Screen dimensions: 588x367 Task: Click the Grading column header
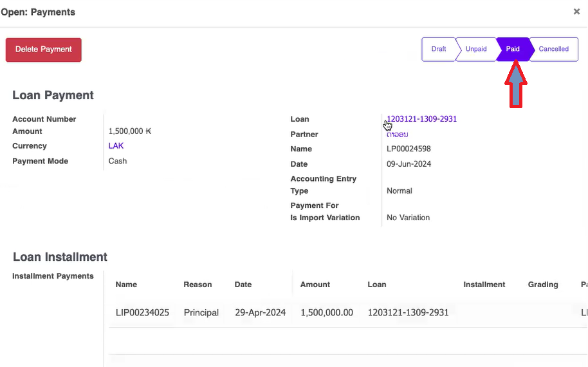543,285
